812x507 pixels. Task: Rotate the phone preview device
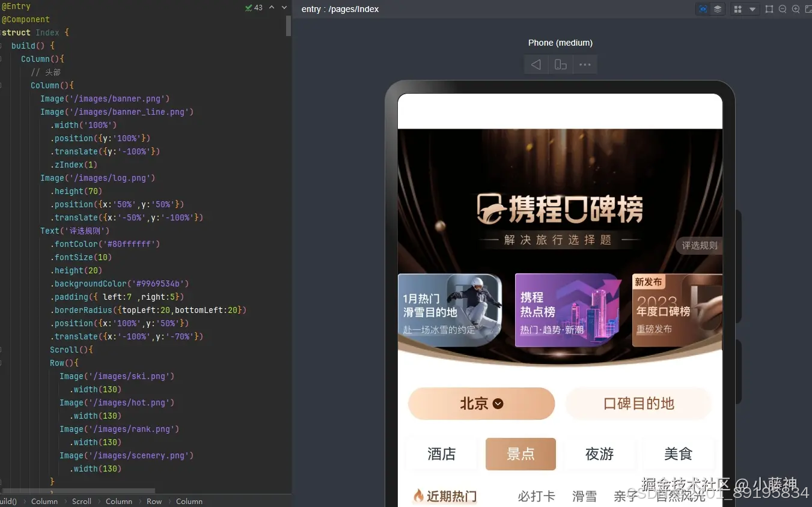(560, 64)
